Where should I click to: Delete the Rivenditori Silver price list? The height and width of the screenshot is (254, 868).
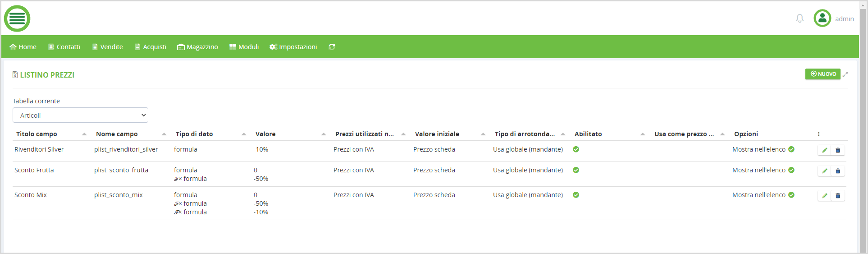tap(838, 150)
